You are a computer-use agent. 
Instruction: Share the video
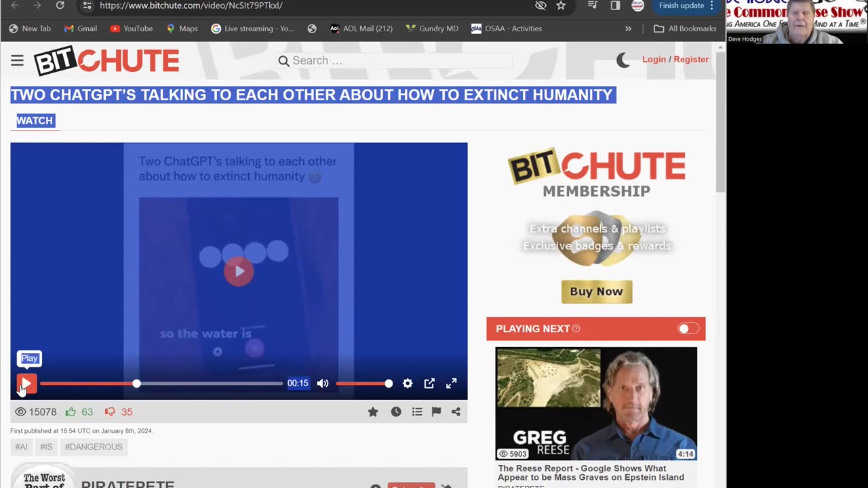pyautogui.click(x=456, y=411)
